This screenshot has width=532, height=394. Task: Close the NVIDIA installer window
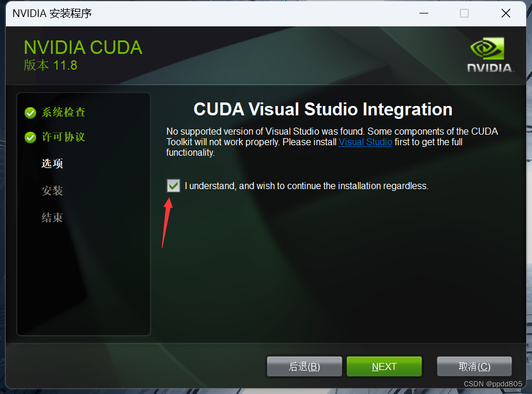click(x=506, y=13)
